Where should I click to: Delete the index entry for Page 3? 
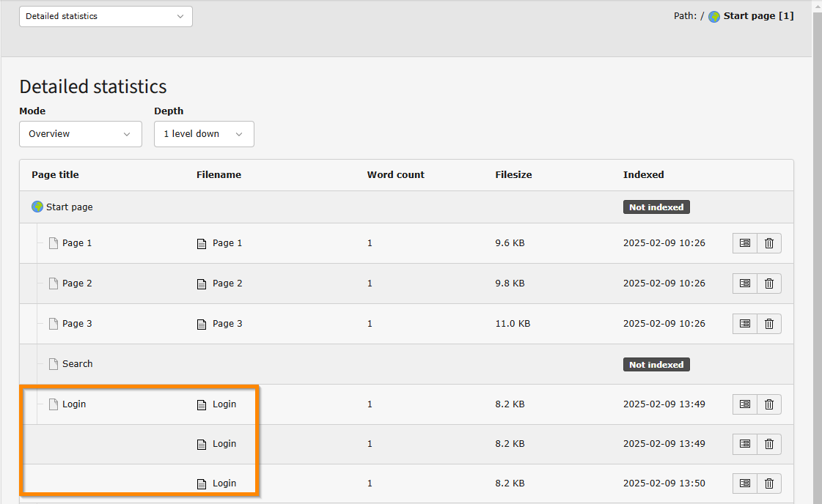coord(768,323)
